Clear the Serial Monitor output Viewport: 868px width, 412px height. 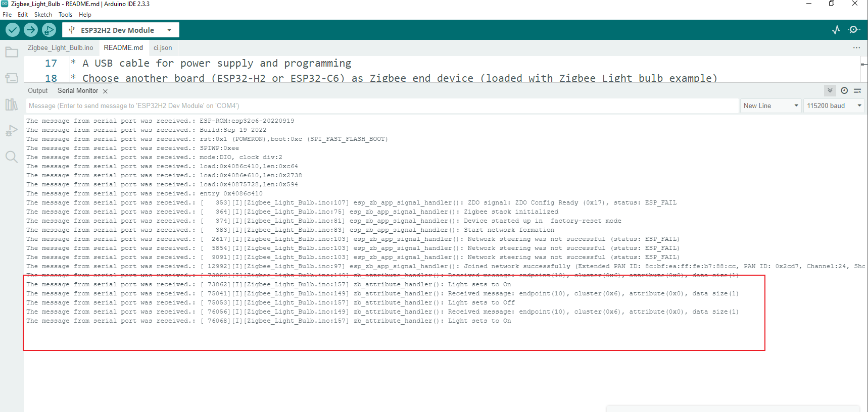857,90
